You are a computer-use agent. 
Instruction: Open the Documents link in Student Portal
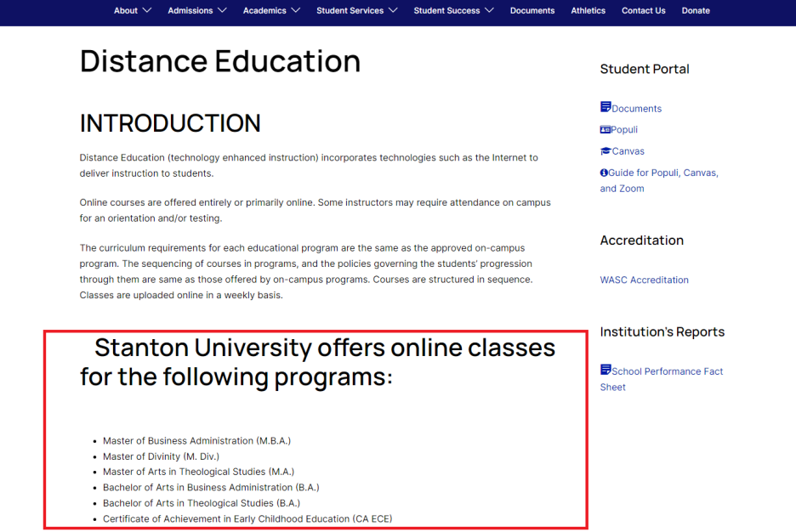[x=637, y=109]
